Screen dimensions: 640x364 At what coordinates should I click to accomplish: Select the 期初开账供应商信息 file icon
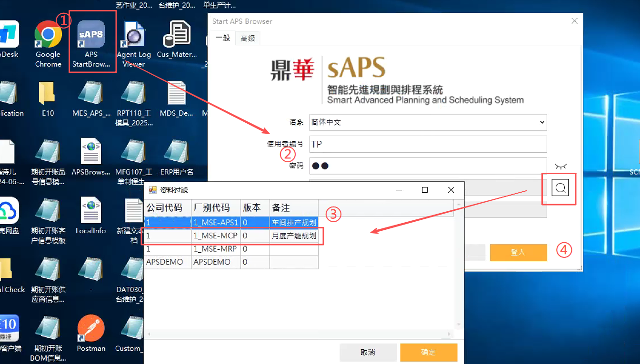pyautogui.click(x=48, y=280)
